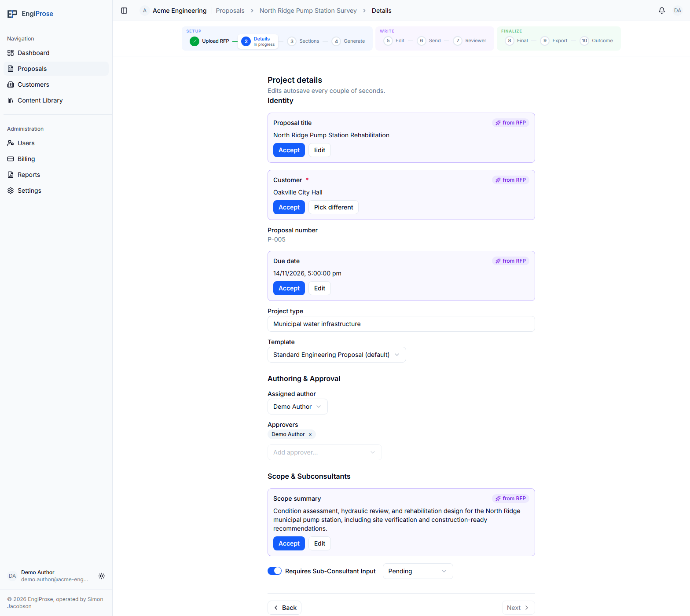Open Content Library

pos(56,100)
